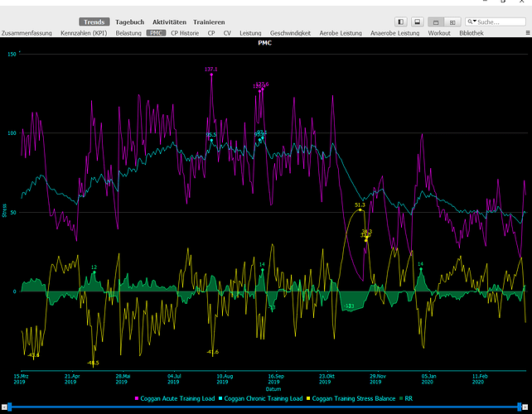Click the left arrow of the range scrollbar
This screenshot has width=532, height=414.
click(4, 407)
